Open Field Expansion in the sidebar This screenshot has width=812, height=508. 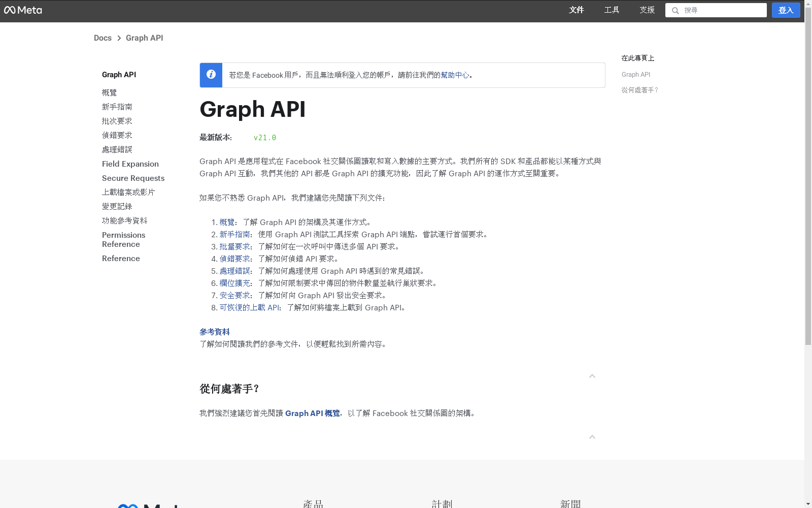coord(130,164)
